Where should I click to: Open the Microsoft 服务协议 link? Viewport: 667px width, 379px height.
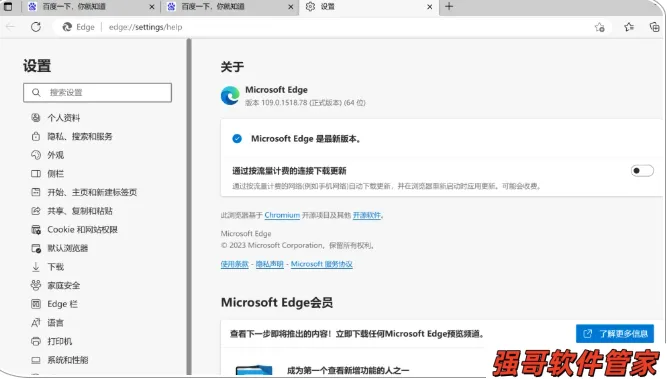[322, 264]
